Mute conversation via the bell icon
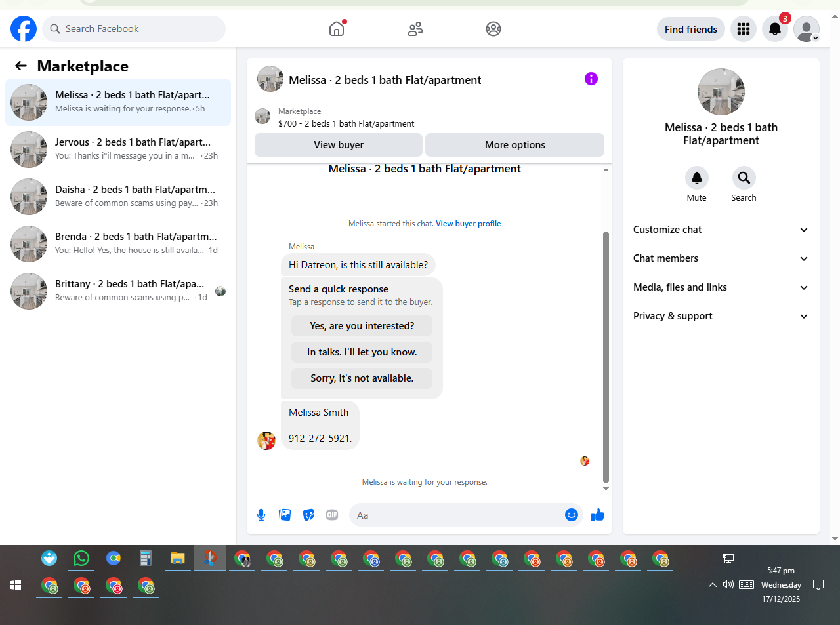 pos(697,178)
